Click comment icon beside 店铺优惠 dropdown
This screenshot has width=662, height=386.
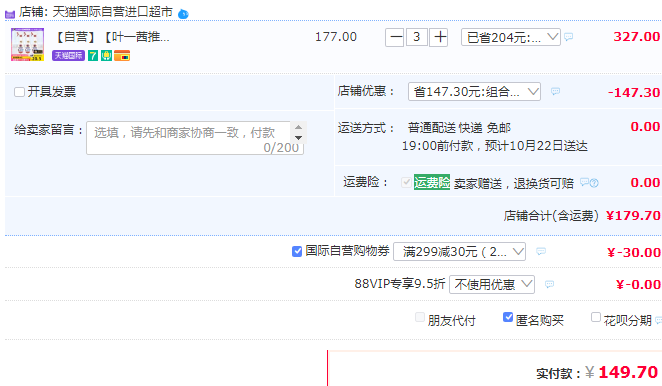[555, 91]
